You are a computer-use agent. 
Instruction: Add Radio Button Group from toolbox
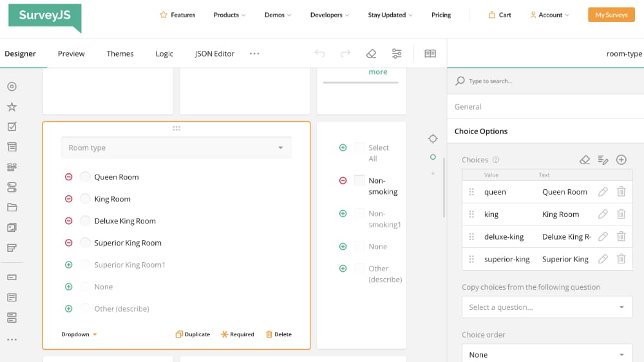pos(12,86)
